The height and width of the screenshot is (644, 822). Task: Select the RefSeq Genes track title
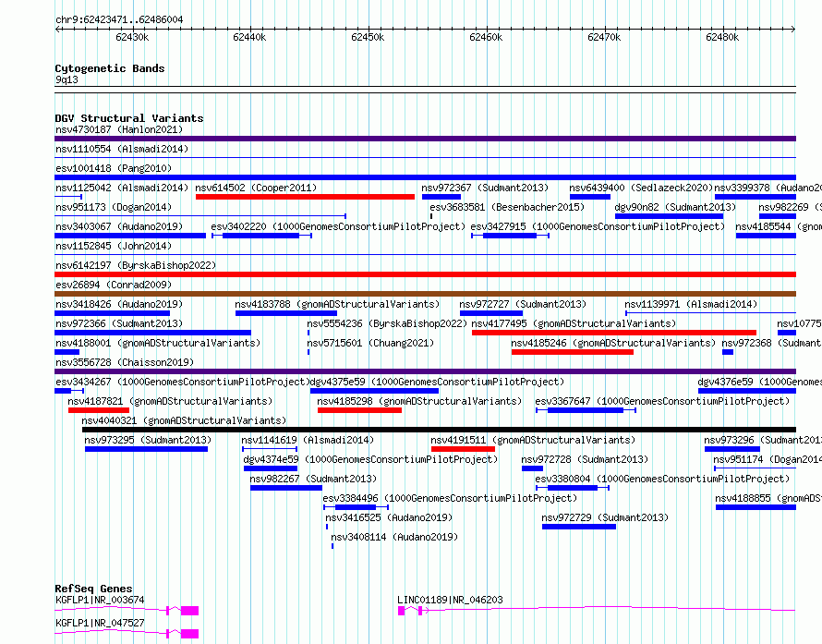pyautogui.click(x=93, y=589)
